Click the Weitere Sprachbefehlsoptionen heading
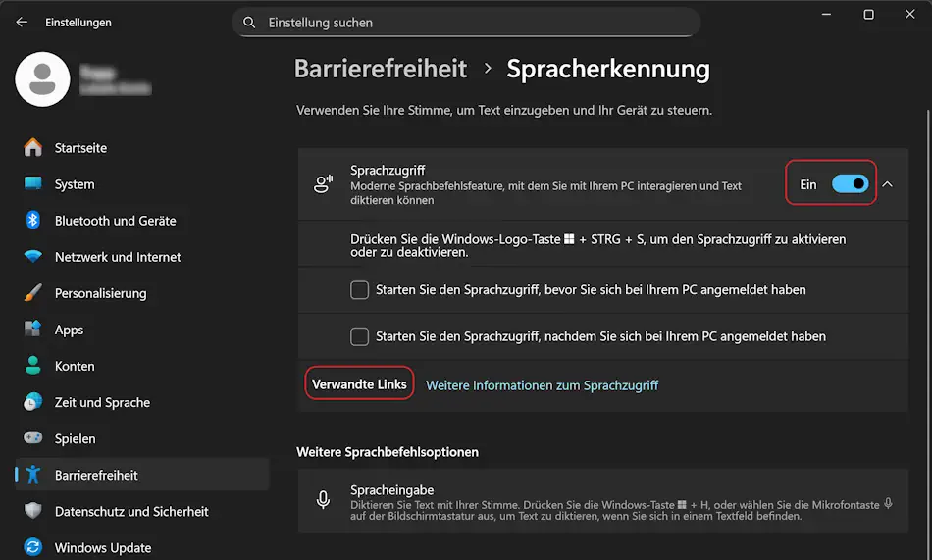 point(388,452)
